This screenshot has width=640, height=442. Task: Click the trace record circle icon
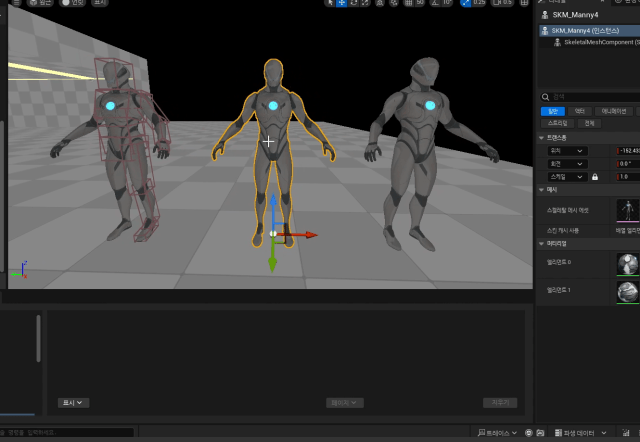click(529, 433)
